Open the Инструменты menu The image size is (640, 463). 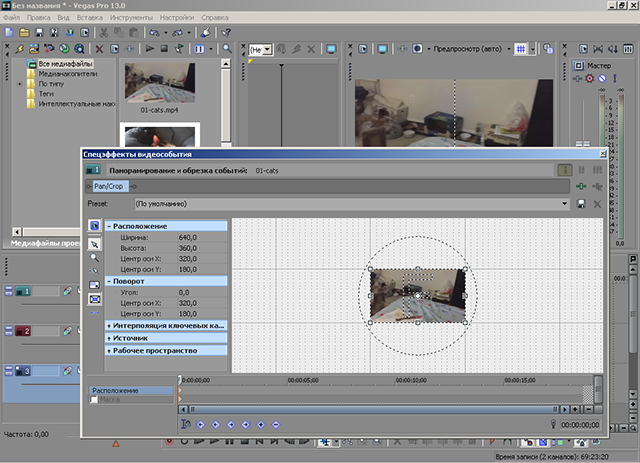131,18
